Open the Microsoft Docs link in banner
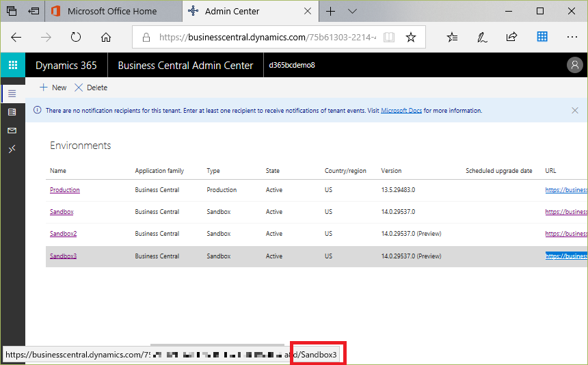The width and height of the screenshot is (588, 365). coord(401,111)
